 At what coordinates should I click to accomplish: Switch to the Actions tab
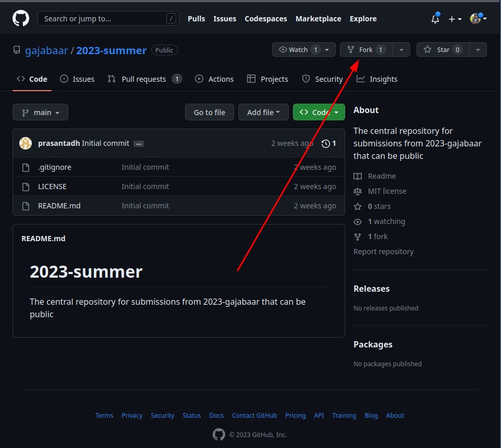click(214, 79)
